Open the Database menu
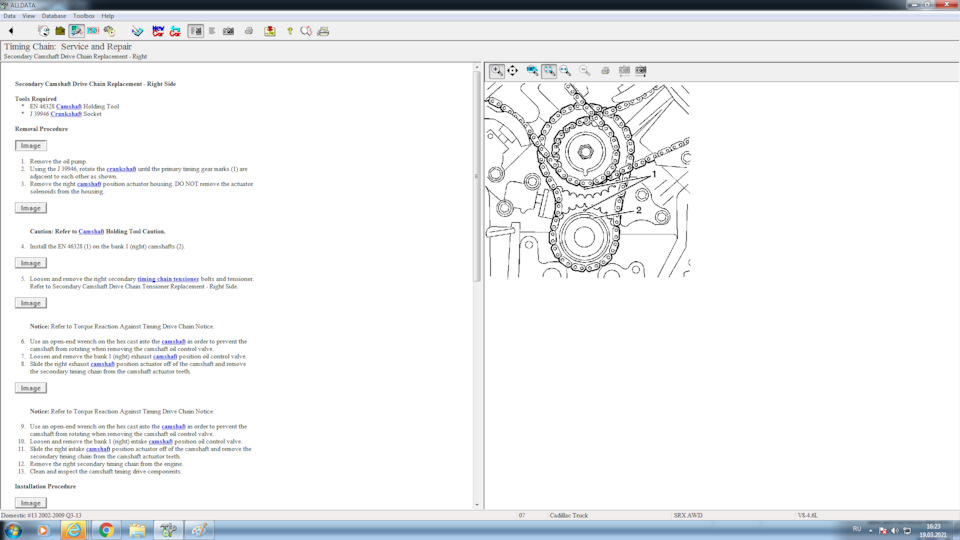Viewport: 960px width, 540px height. (54, 16)
